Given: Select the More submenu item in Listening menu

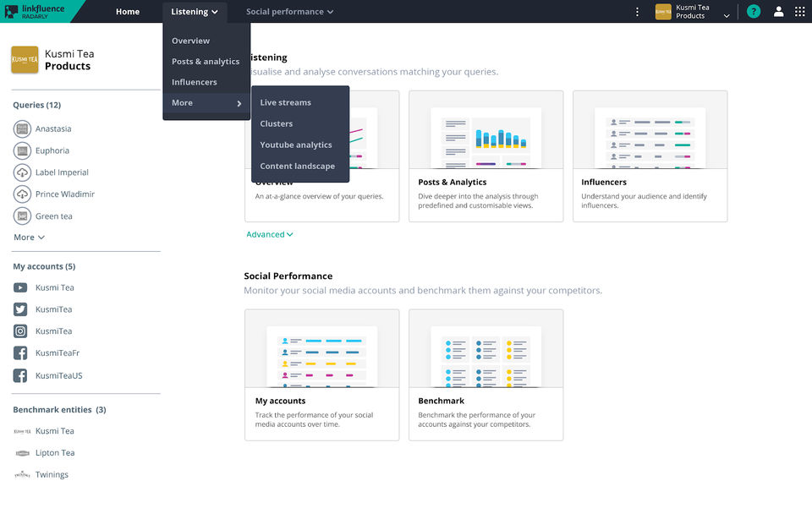Looking at the screenshot, I should point(206,103).
